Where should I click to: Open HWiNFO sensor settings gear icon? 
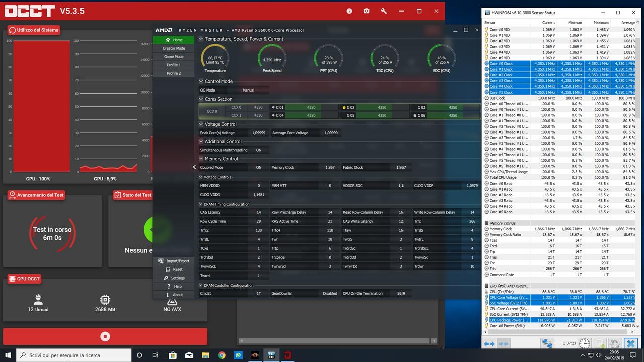coord(615,343)
